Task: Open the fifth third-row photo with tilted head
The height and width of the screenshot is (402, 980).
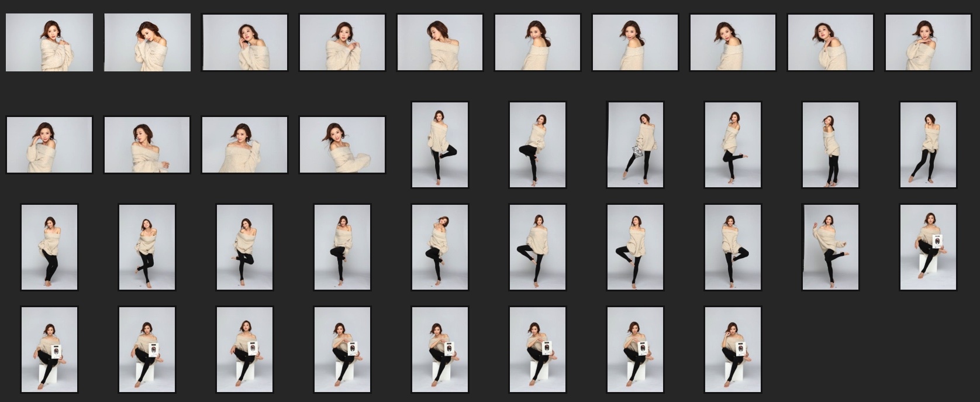Action: [x=440, y=247]
